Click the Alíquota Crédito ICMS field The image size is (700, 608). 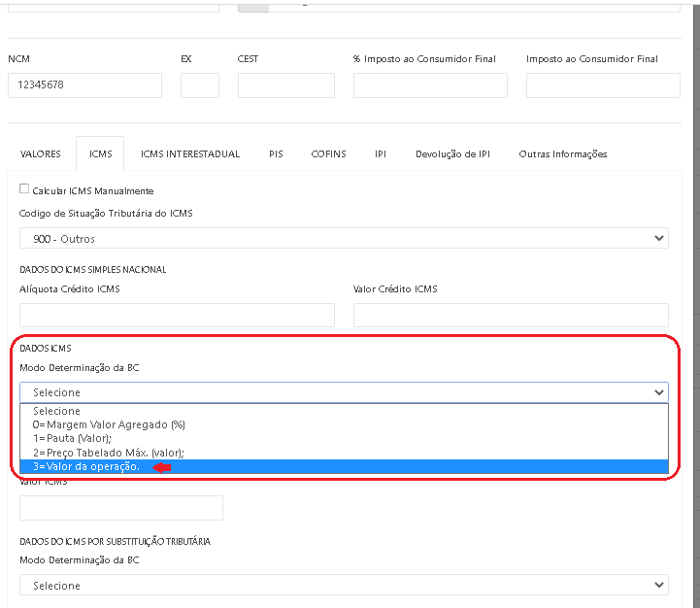point(177,315)
